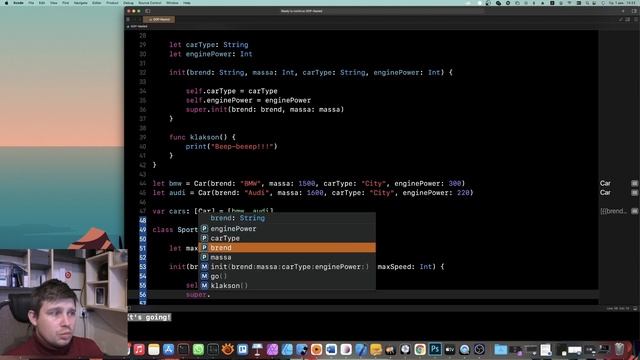Pick the massa property suggestion
The height and width of the screenshot is (360, 640).
tap(287, 257)
